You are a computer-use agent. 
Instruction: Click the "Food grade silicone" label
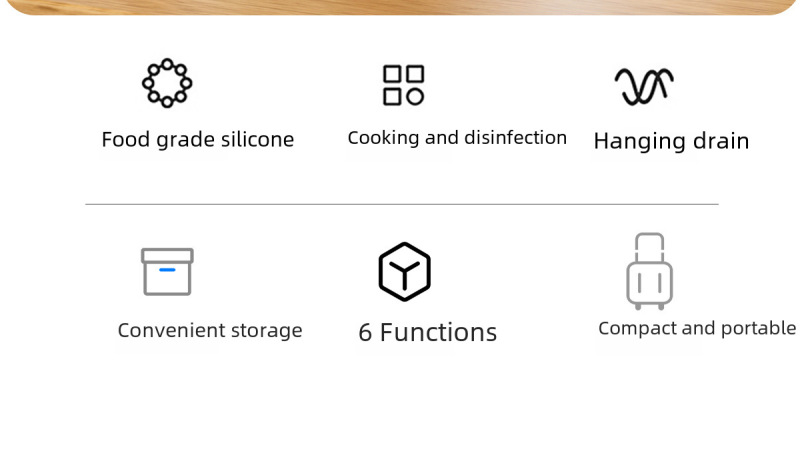[198, 140]
